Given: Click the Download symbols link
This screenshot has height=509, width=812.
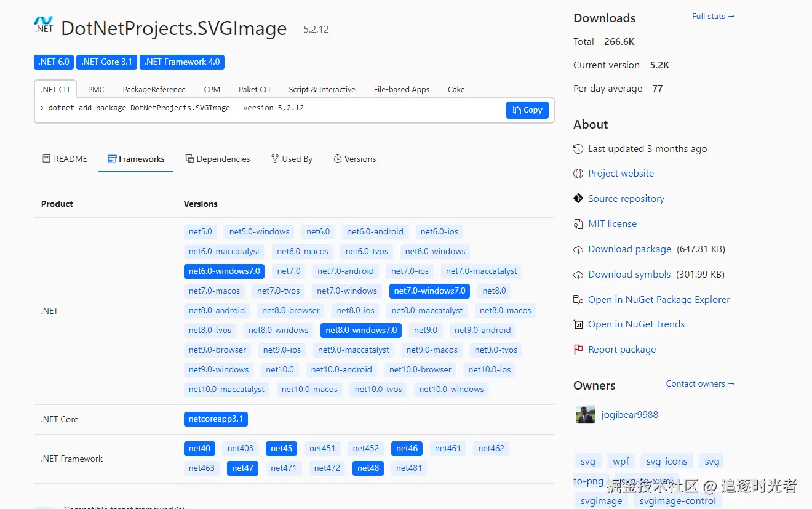Looking at the screenshot, I should pyautogui.click(x=629, y=275).
